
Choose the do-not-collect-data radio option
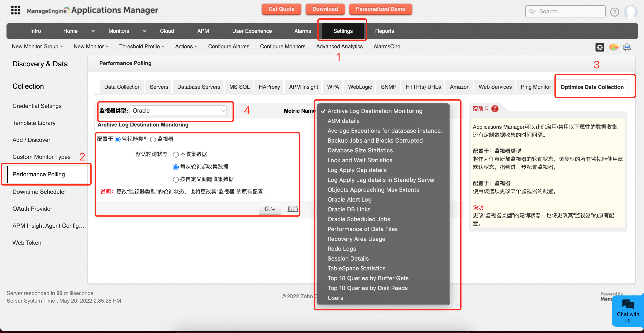coord(176,154)
